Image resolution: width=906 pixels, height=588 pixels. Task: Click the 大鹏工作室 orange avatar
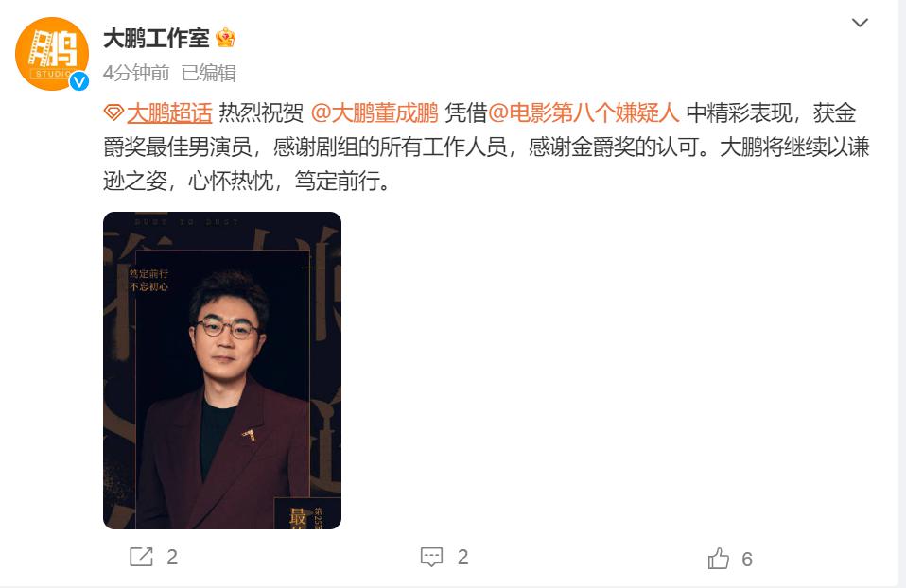[52, 54]
